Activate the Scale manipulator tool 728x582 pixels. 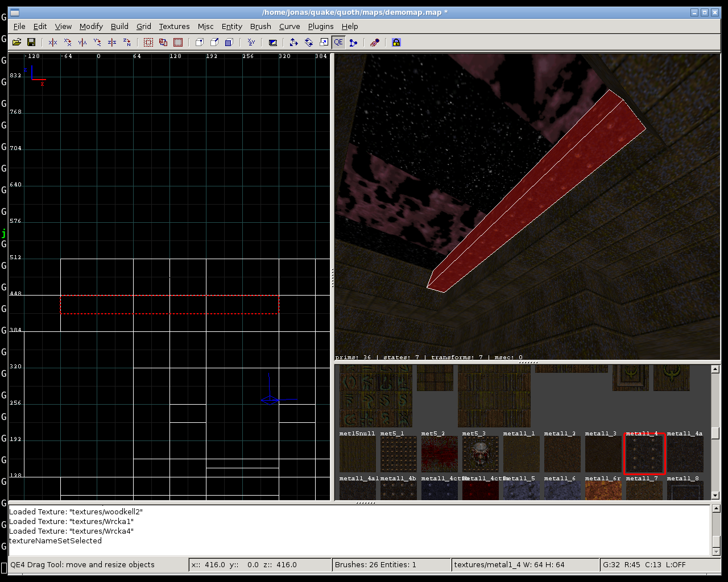324,42
